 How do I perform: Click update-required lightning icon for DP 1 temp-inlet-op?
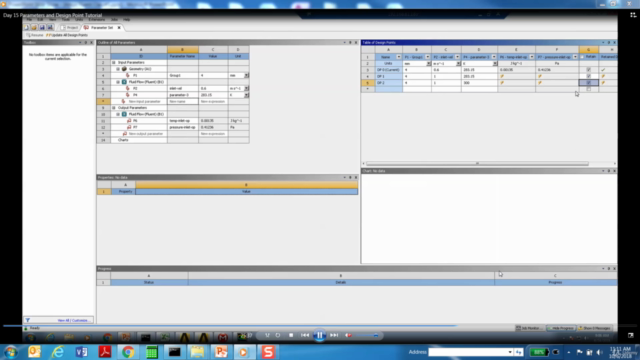pyautogui.click(x=502, y=76)
